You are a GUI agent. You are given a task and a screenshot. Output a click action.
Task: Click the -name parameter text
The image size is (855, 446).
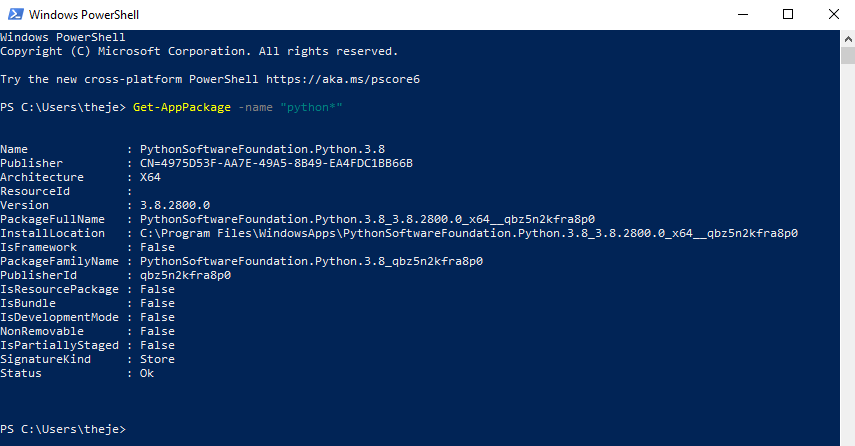255,107
